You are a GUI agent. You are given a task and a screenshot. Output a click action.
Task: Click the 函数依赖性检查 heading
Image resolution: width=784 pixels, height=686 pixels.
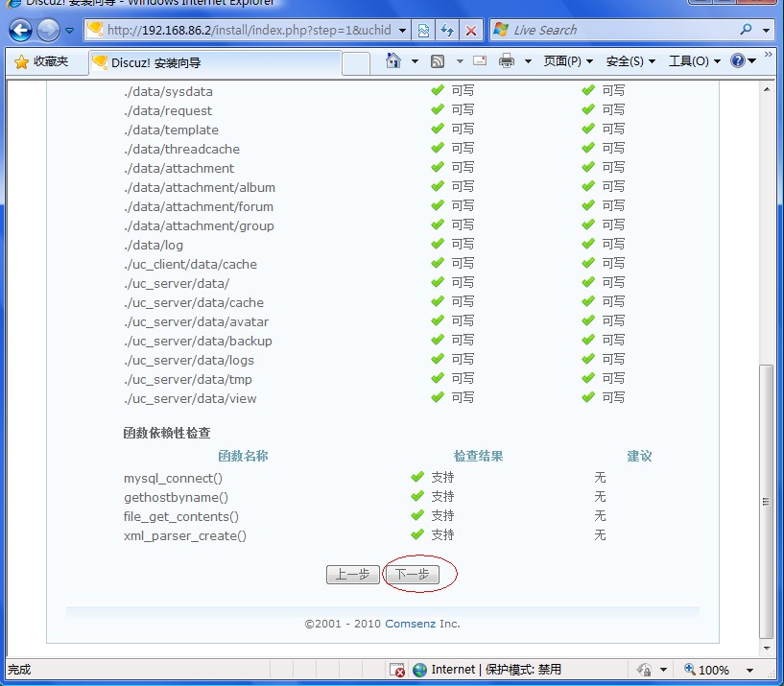(x=167, y=433)
